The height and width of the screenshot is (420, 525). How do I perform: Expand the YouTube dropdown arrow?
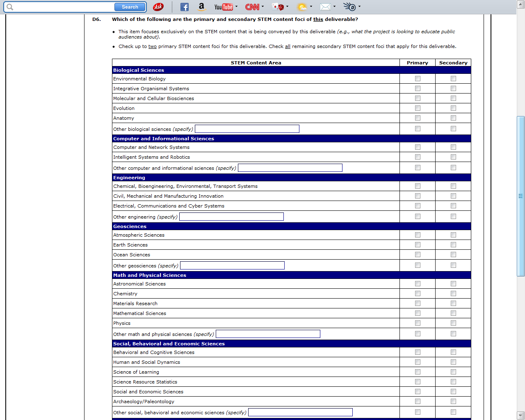coord(237,7)
